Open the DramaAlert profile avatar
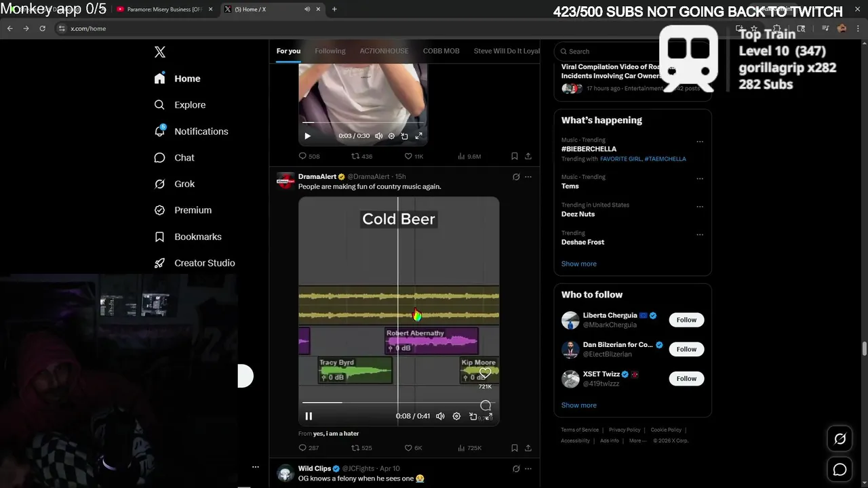 pos(285,180)
